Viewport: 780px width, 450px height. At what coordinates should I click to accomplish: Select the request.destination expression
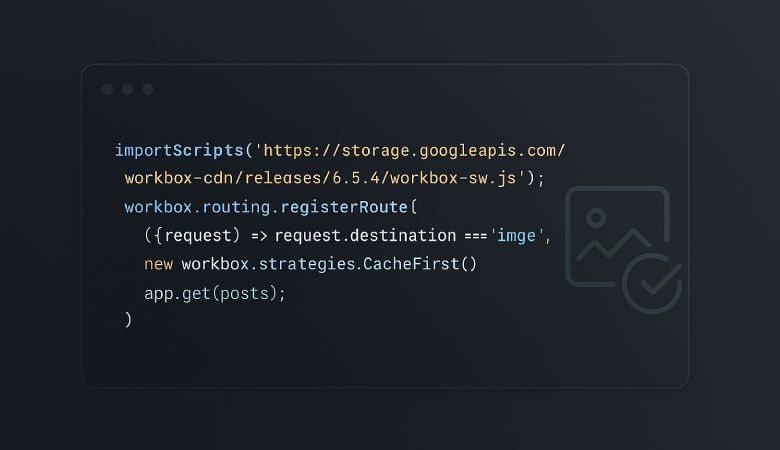pyautogui.click(x=365, y=236)
